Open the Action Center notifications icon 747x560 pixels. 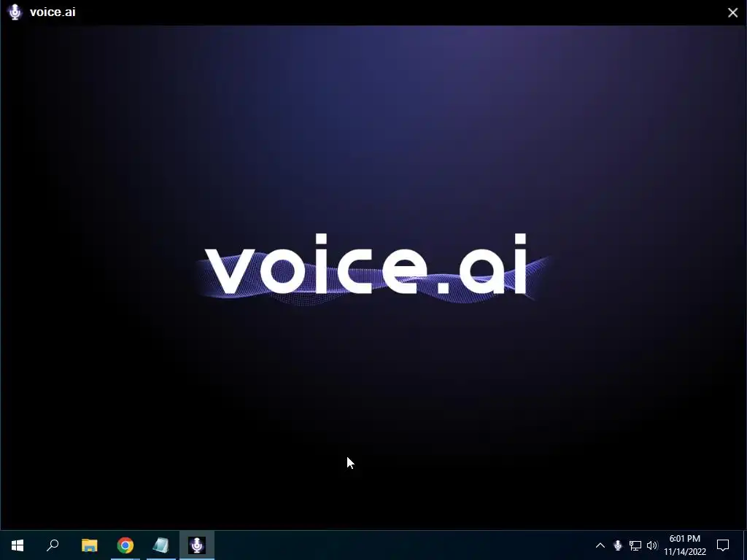723,545
